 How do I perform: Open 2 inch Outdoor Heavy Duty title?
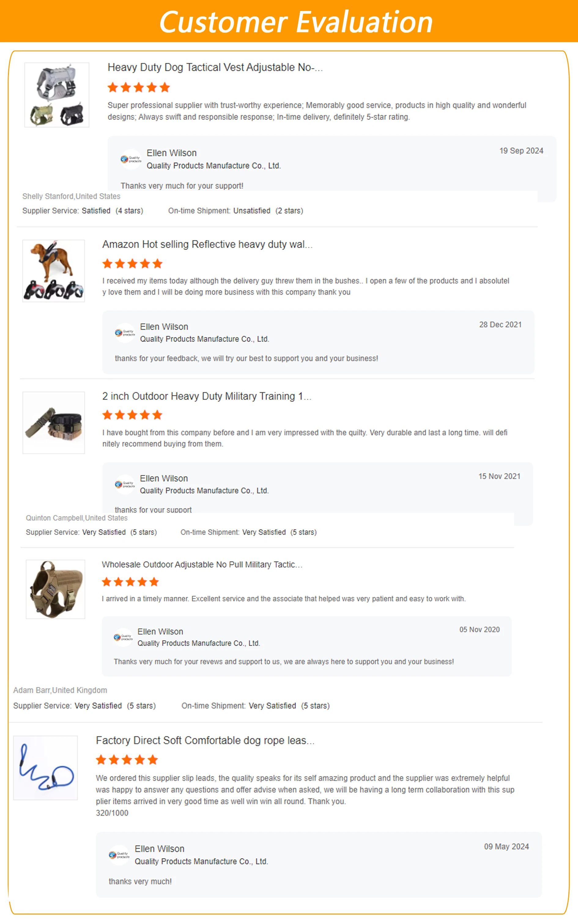(207, 396)
